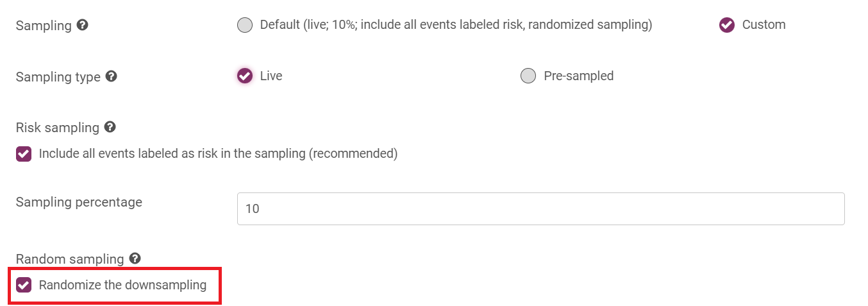This screenshot has height=306, width=868.
Task: Click the Sampling percentage label
Action: 79,202
